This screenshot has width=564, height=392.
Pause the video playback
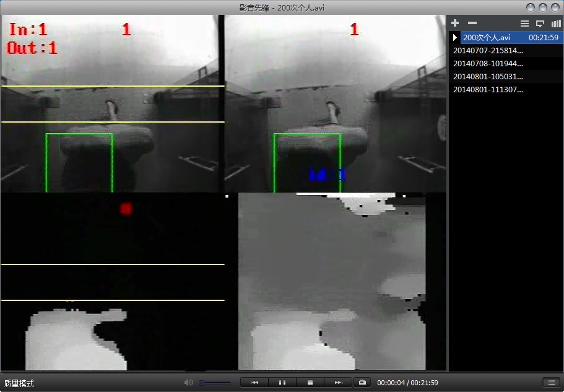point(282,383)
